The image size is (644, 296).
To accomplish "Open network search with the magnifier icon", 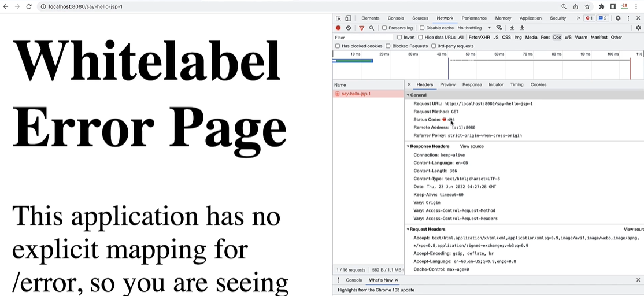I will click(371, 28).
